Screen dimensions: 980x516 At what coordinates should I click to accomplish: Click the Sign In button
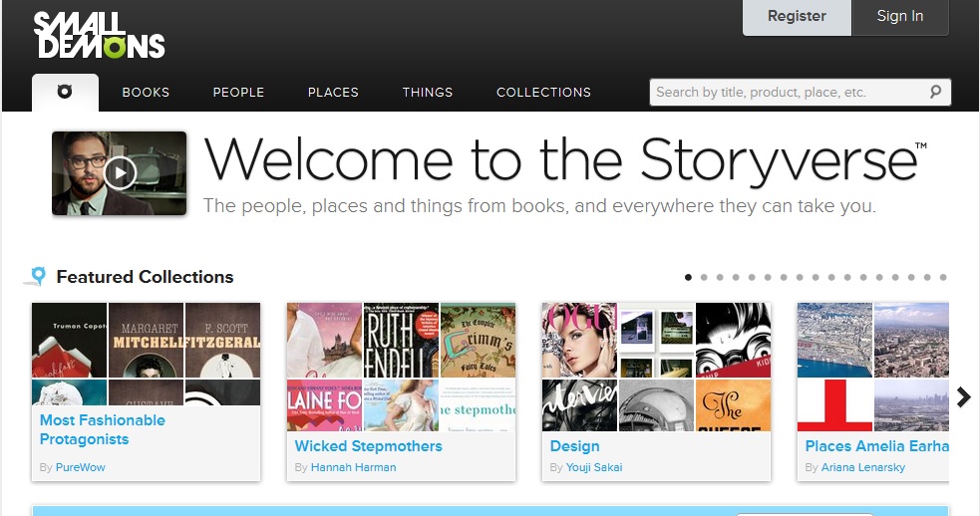click(900, 17)
